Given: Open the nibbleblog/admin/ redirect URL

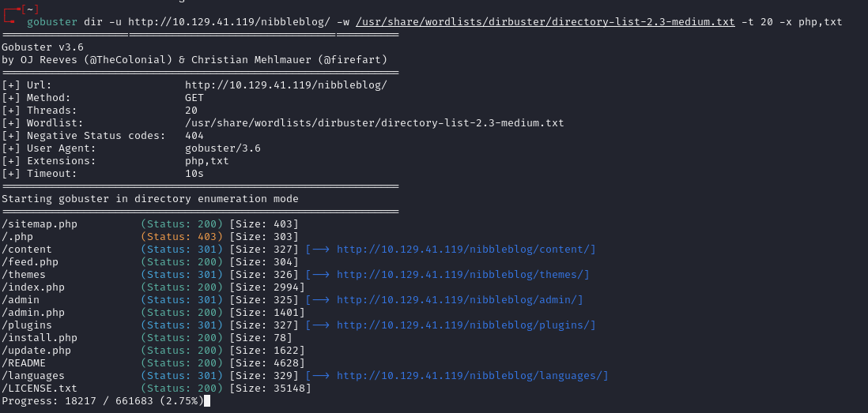Looking at the screenshot, I should (x=459, y=300).
